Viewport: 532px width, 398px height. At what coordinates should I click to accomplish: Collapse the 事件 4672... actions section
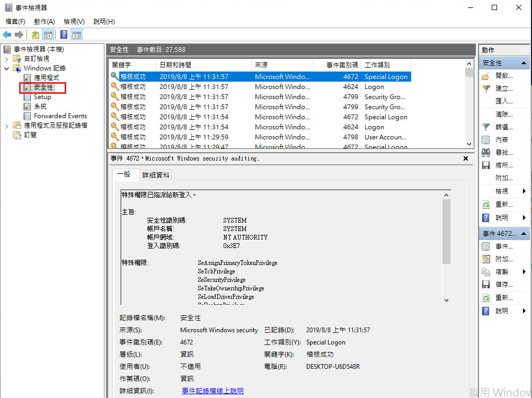[x=524, y=234]
